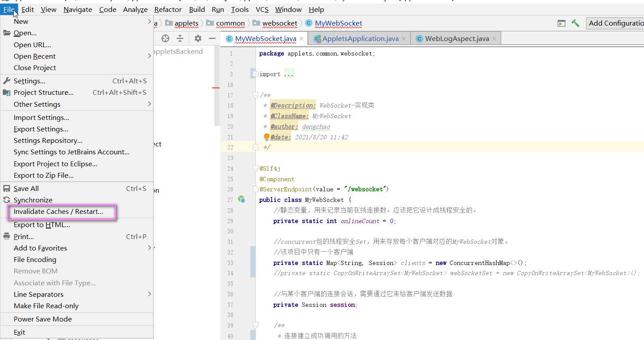Click the collapse all icon in project panel

(180, 38)
